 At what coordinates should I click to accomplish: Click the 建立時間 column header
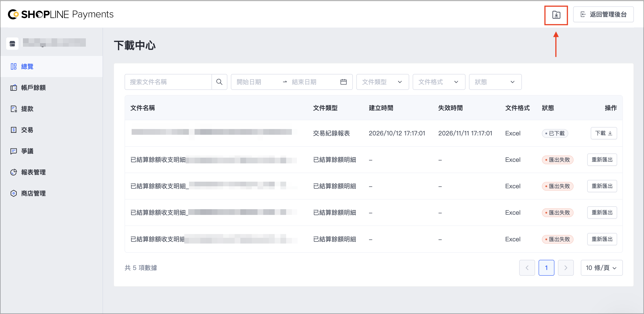coord(381,108)
